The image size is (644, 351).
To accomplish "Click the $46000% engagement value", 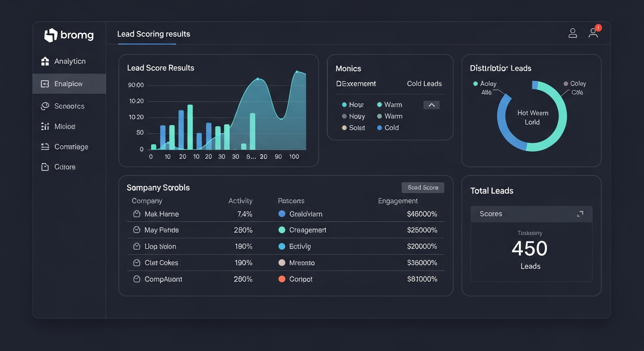I will pyautogui.click(x=422, y=214).
